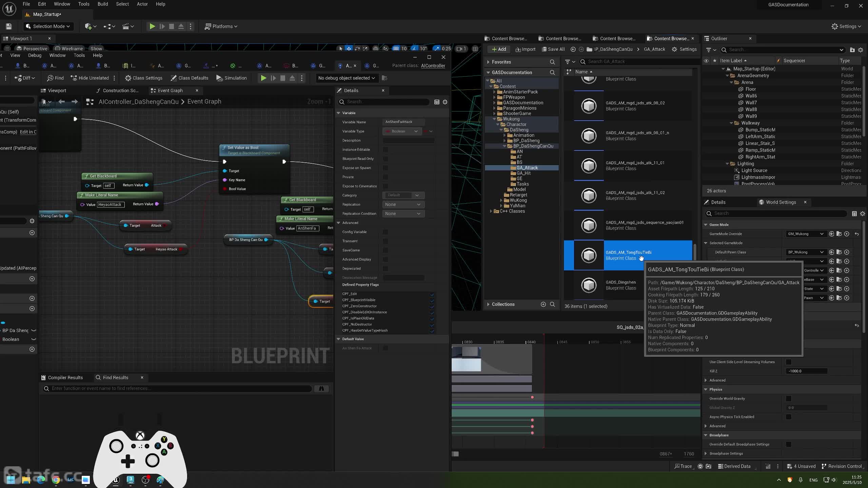868x488 pixels.
Task: Open Find in blueprint toolbar
Action: 56,78
